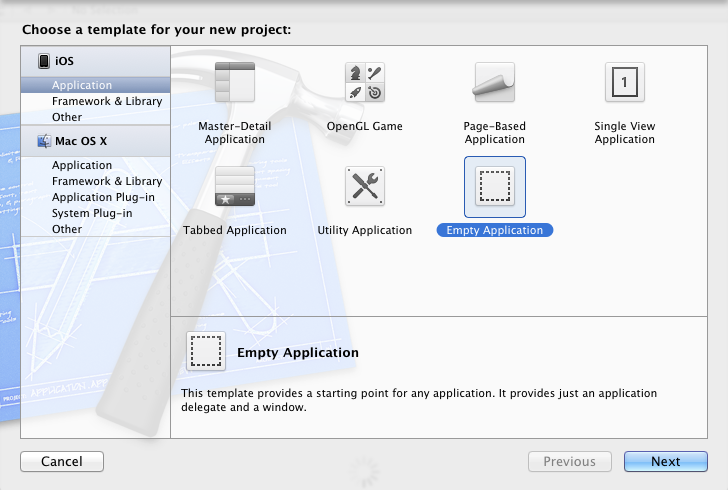Select the Utility Application tools icon

pos(365,186)
